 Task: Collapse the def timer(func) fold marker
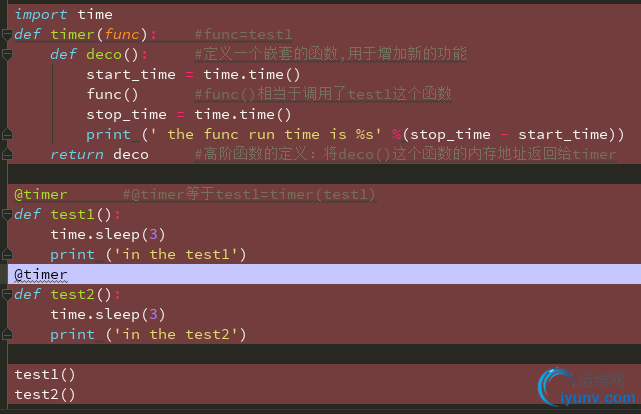5,35
